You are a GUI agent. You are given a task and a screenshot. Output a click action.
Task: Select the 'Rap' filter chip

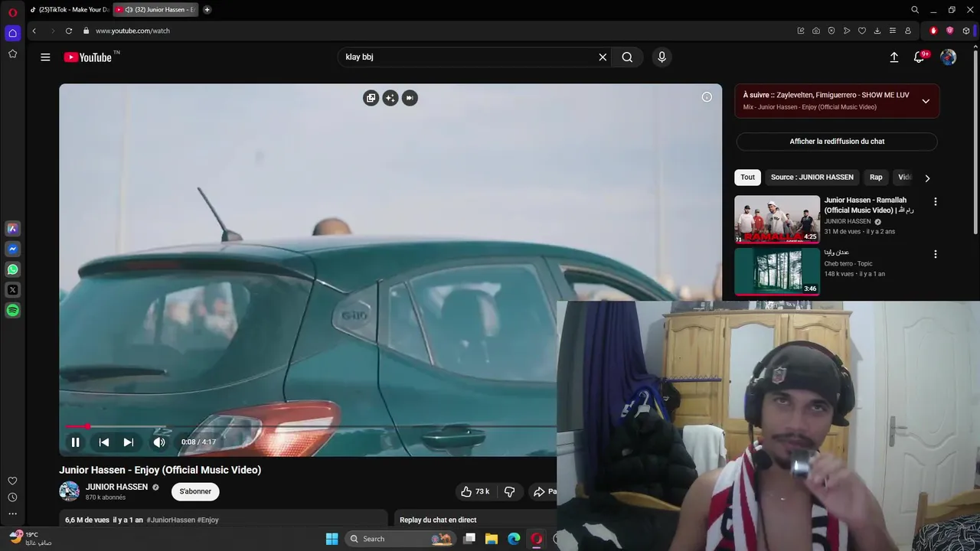coord(876,178)
